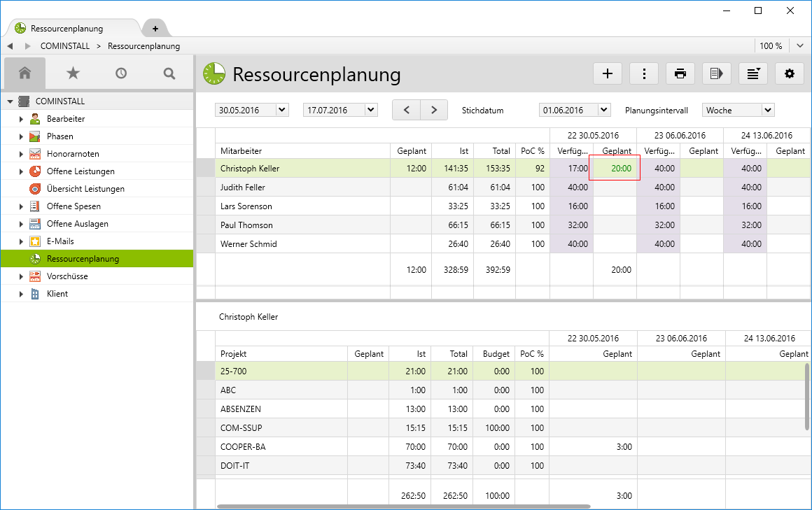Viewport: 812px width, 510px height.
Task: Collapse the COMINSTALL root node
Action: tap(10, 101)
